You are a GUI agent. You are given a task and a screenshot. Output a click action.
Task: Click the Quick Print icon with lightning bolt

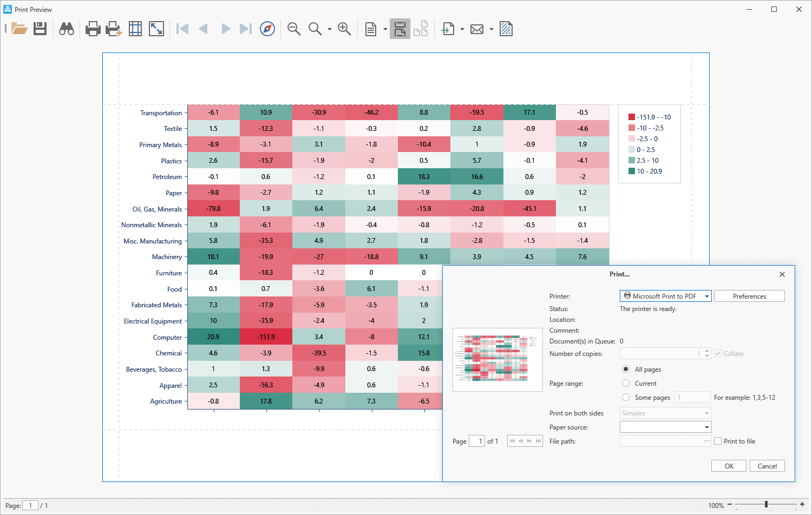(x=114, y=29)
